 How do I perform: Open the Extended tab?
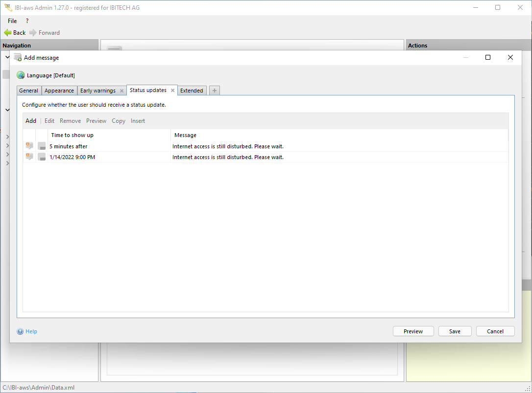192,91
